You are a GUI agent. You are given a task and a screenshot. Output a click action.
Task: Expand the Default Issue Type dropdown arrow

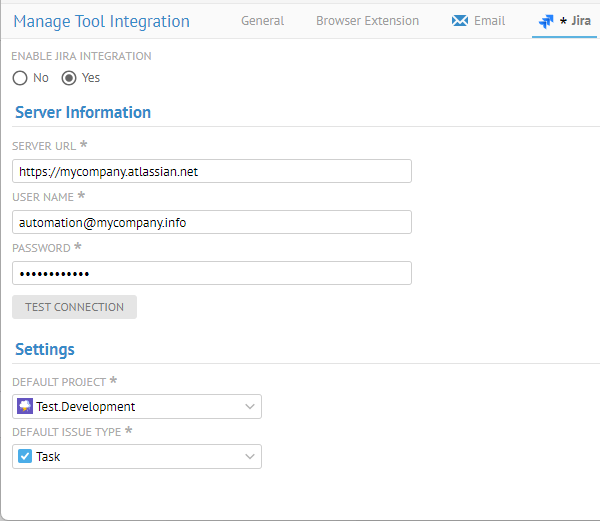point(249,457)
